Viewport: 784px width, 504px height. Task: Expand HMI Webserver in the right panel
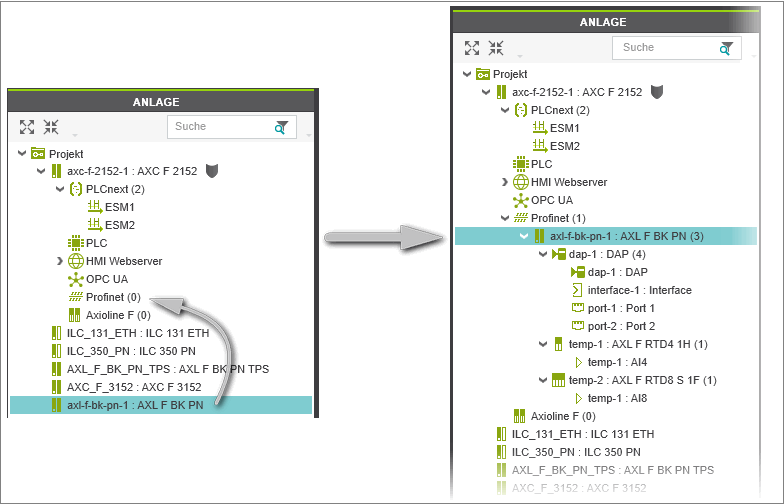(x=505, y=182)
